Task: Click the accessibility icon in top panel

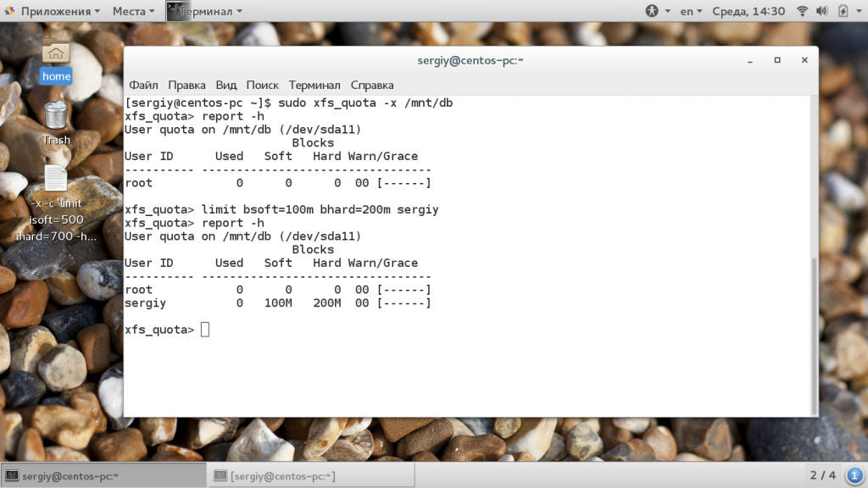Action: (652, 11)
